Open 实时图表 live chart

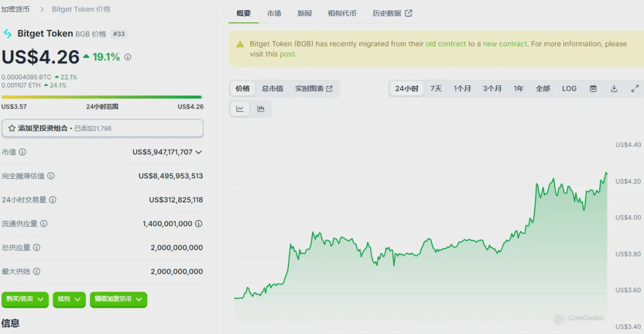point(314,88)
